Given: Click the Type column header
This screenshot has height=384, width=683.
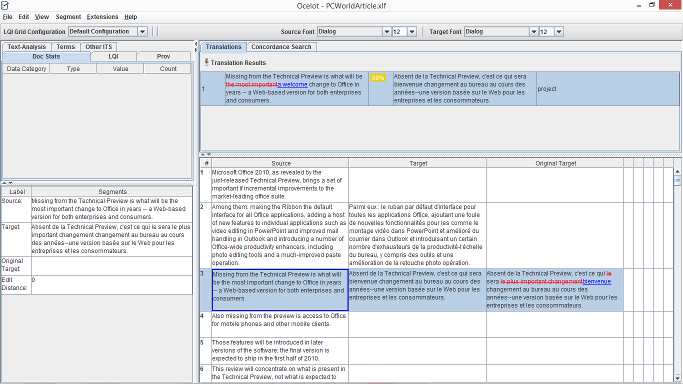Looking at the screenshot, I should pos(73,69).
